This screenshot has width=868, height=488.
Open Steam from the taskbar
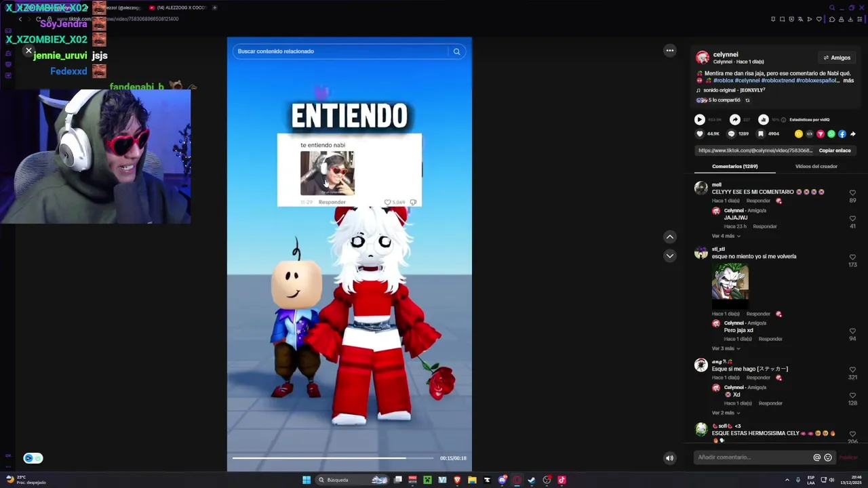[x=532, y=480]
